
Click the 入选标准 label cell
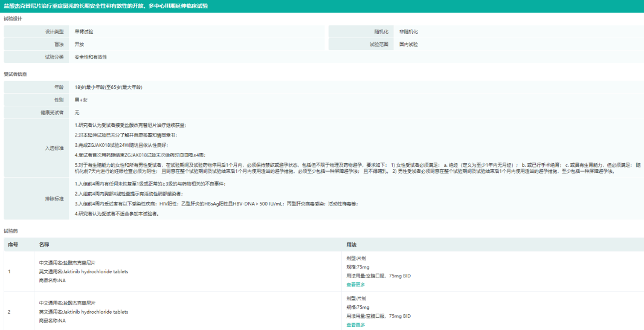pyautogui.click(x=54, y=147)
